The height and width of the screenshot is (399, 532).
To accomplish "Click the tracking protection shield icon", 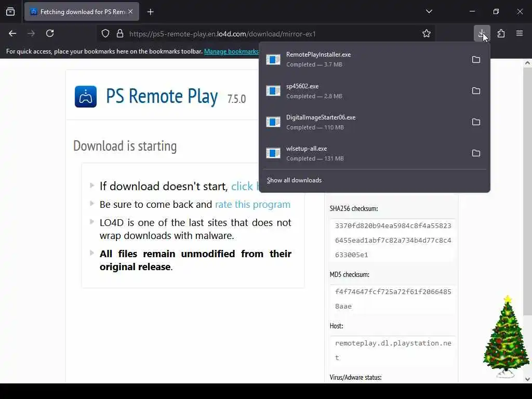I will [105, 34].
